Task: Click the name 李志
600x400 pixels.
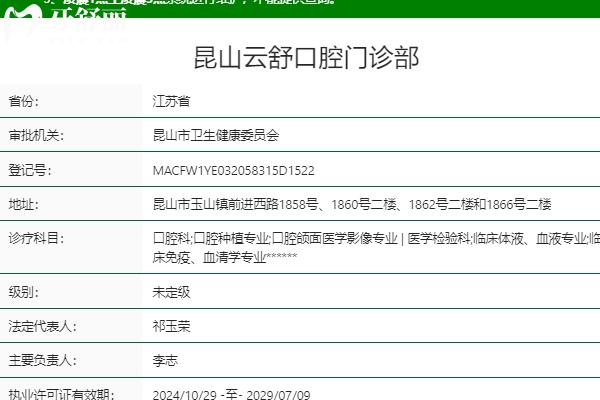Action: (165, 360)
